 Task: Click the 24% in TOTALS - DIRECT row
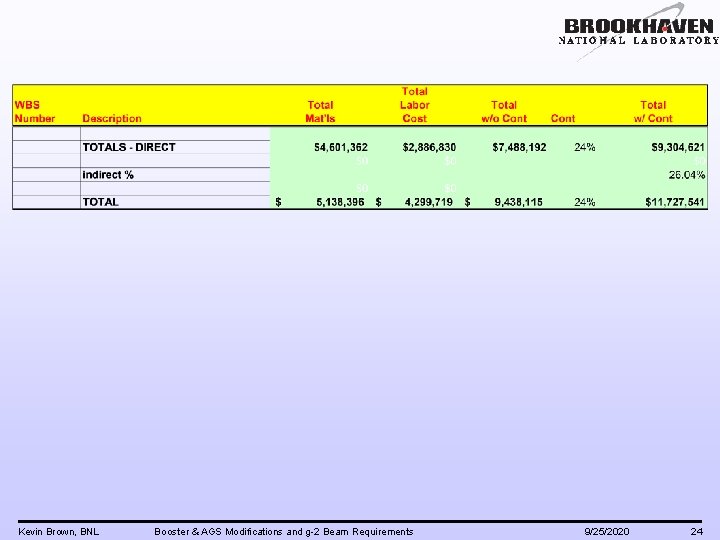click(585, 147)
